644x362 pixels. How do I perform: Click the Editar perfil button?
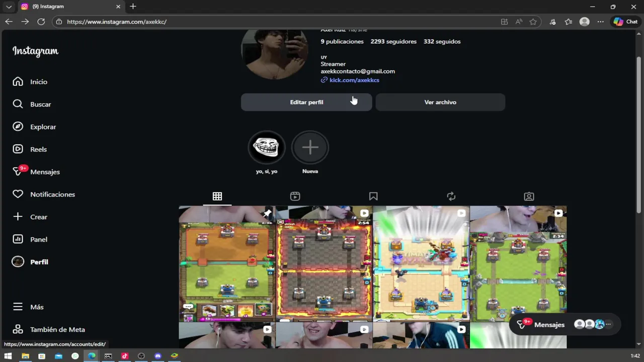(306, 102)
